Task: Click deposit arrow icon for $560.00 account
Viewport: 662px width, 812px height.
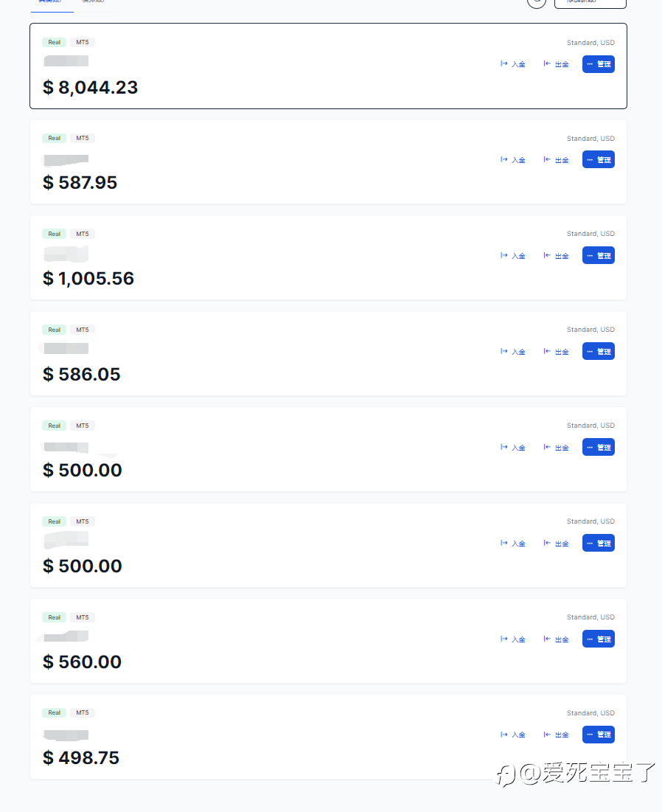Action: click(504, 639)
